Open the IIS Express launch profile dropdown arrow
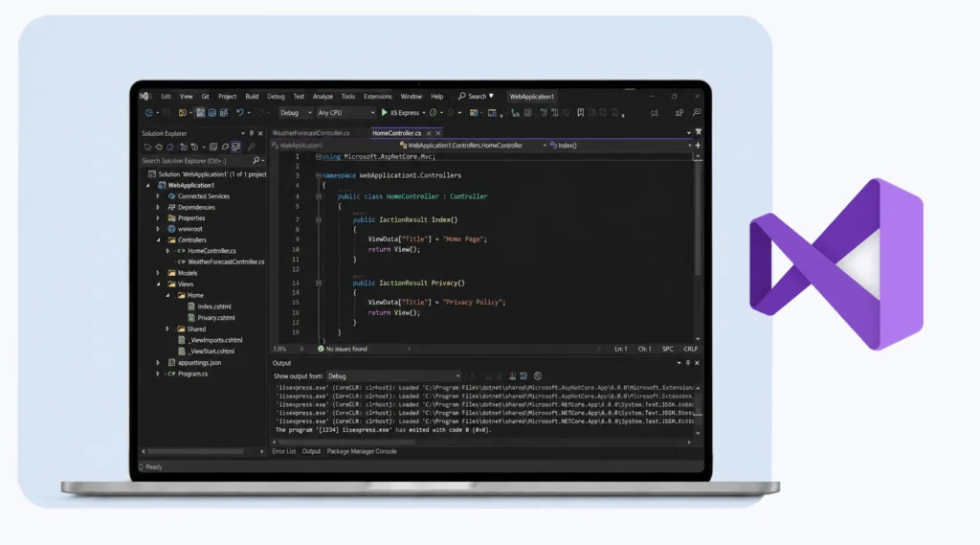Image resolution: width=980 pixels, height=545 pixels. coord(424,113)
